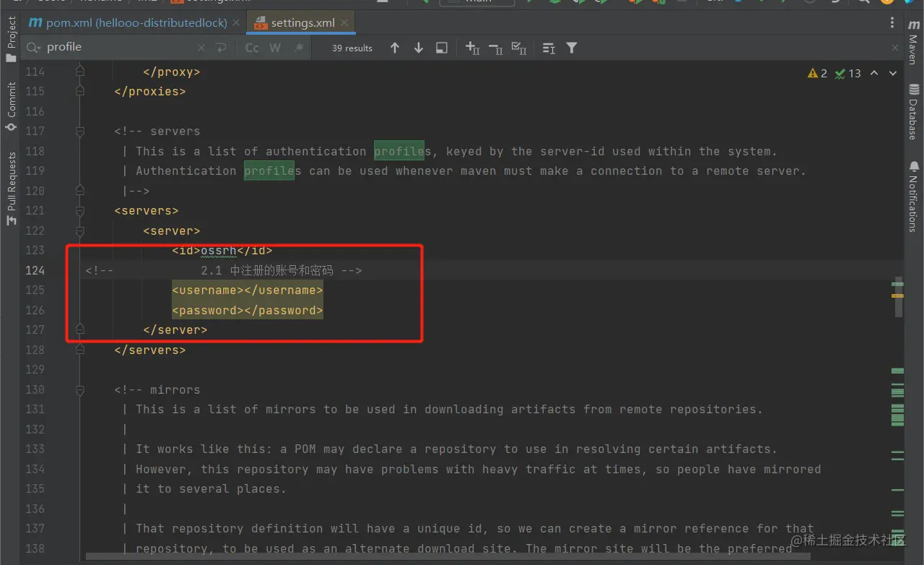Toggle Regex matching in search
Viewport: 924px width, 565px height.
pyautogui.click(x=298, y=48)
